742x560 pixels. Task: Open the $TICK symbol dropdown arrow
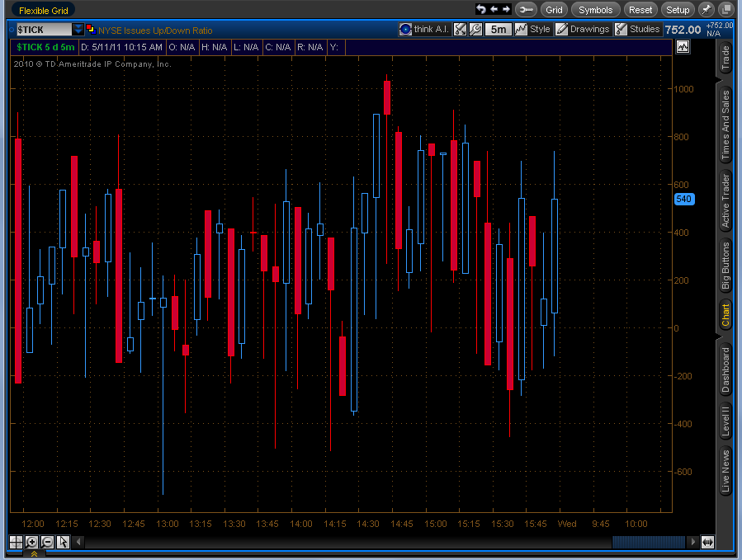[x=78, y=30]
